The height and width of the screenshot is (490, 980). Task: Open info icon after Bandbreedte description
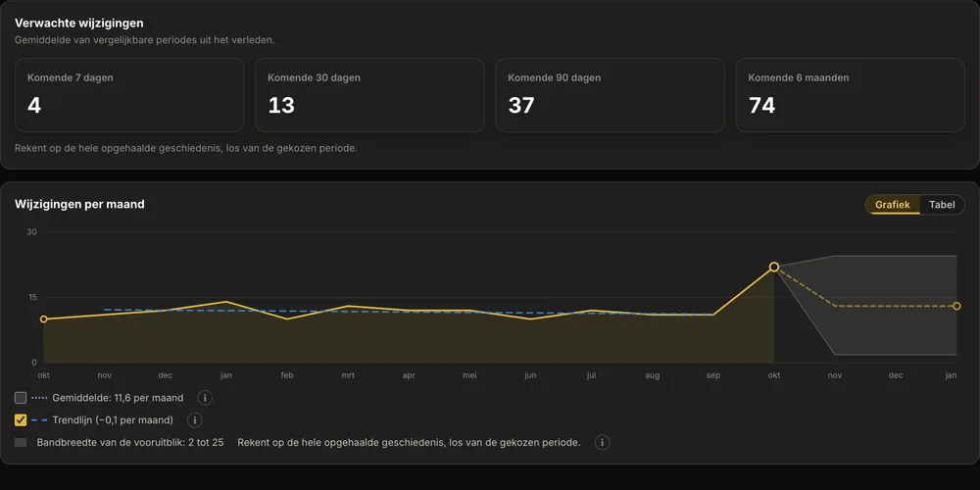coord(602,443)
